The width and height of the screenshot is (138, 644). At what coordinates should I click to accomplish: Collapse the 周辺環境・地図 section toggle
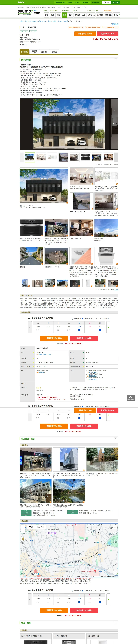[x=115, y=439]
